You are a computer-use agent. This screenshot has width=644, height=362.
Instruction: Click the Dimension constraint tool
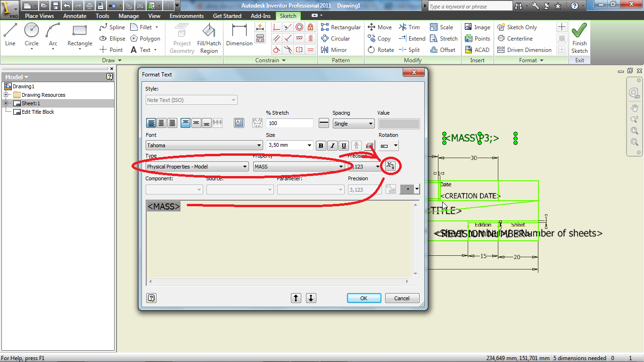coord(239,35)
